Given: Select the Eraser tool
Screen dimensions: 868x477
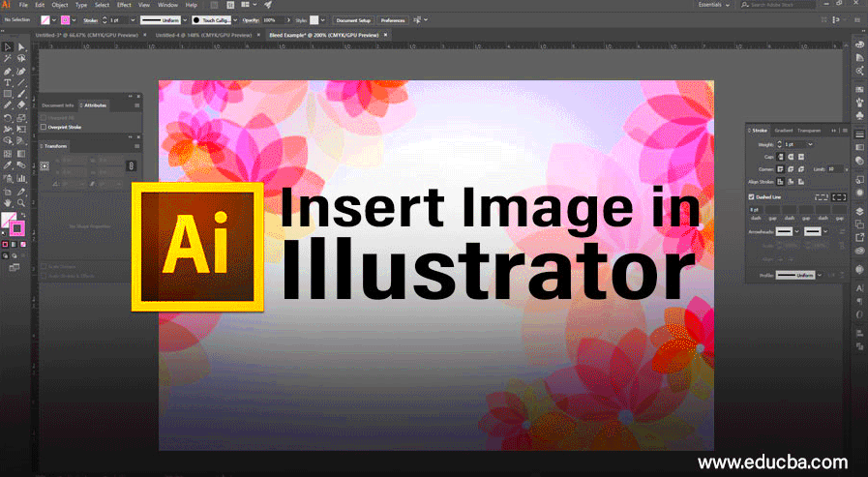Looking at the screenshot, I should click(x=21, y=105).
